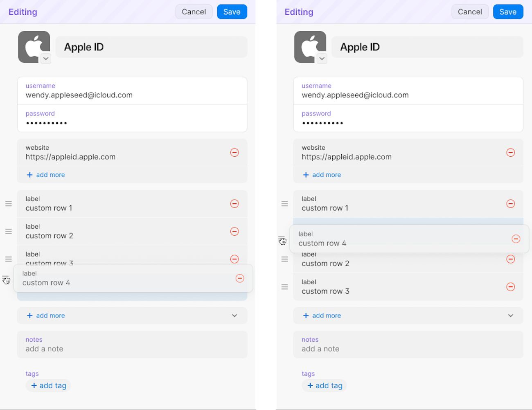Viewport: 532px width, 410px height.
Task: Click drag handle beside custom row 3
Action: click(9, 259)
